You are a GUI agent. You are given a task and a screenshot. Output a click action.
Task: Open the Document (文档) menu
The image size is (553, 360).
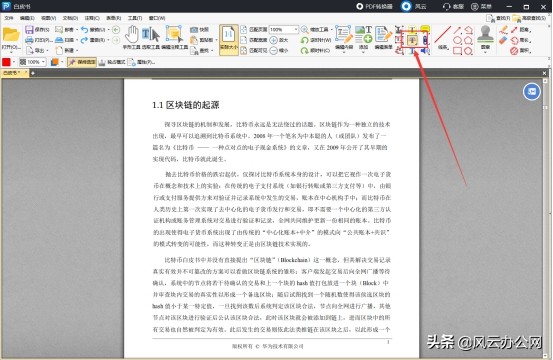coord(70,18)
